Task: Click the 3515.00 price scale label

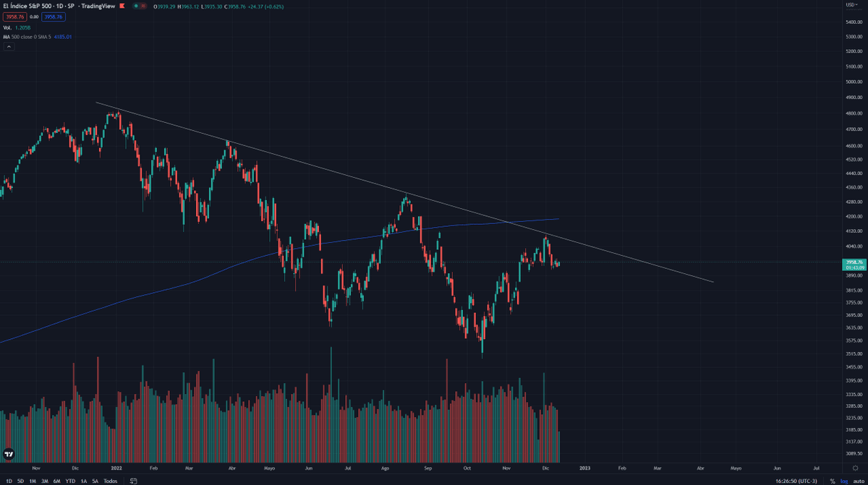Action: pos(854,353)
